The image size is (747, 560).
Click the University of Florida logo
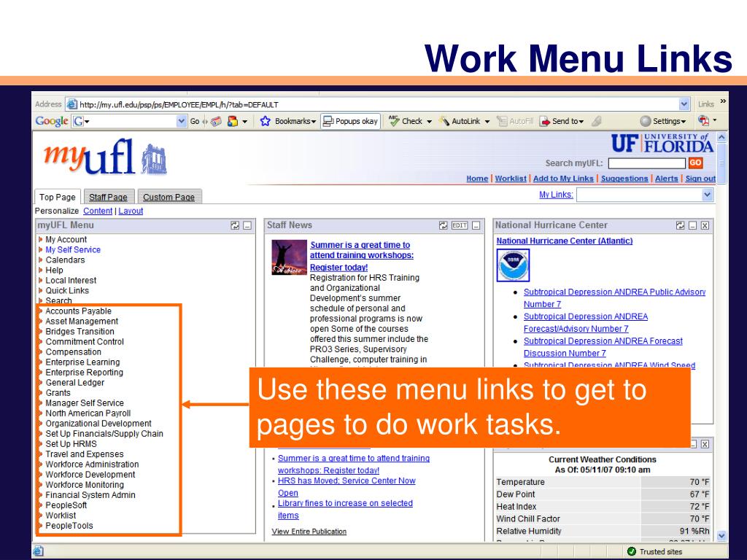coord(662,143)
